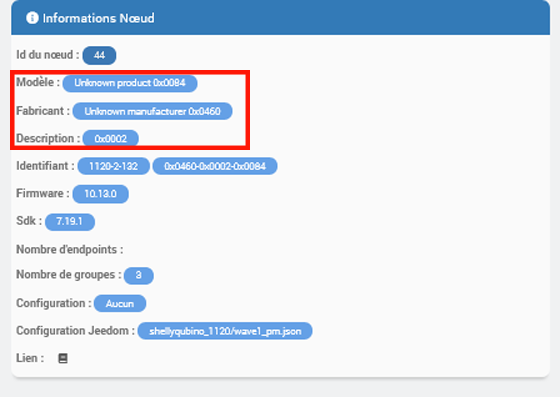Click the Sdk version 7.19.1
Image resolution: width=560 pixels, height=397 pixels.
pos(70,222)
